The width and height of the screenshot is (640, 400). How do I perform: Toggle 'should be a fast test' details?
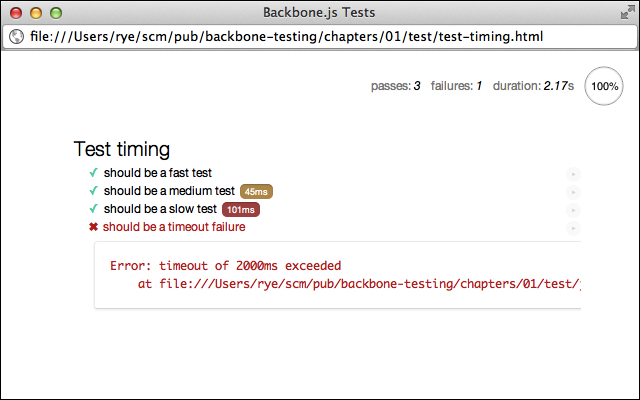[x=158, y=173]
